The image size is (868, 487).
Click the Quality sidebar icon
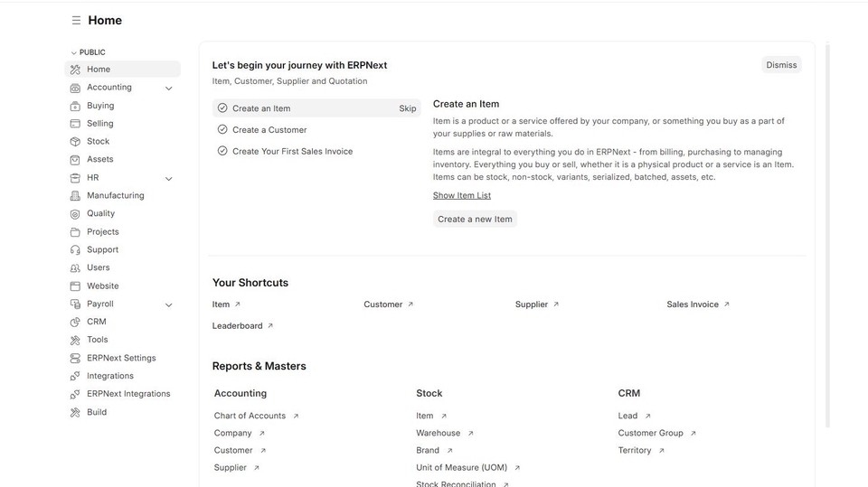tap(75, 213)
